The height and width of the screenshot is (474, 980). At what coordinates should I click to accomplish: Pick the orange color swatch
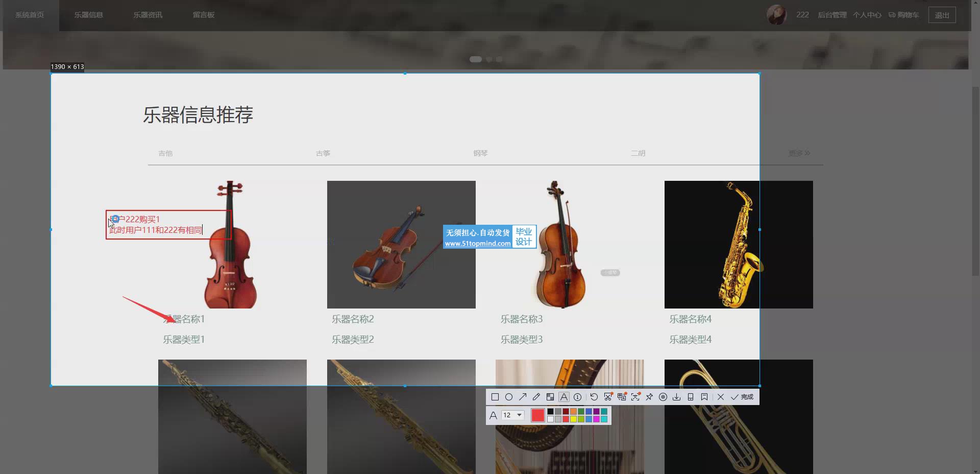pos(573,411)
